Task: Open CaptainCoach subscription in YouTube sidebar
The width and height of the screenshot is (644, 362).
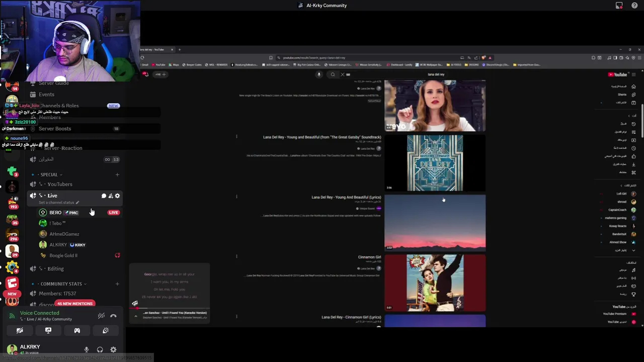Action: 622,210
